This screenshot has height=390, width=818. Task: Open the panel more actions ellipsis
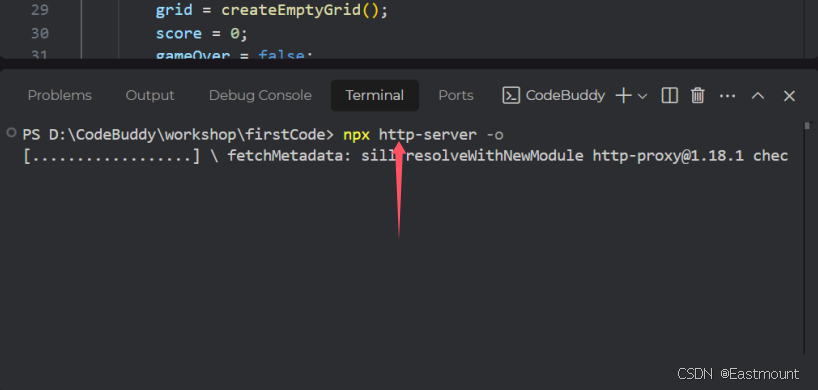click(x=727, y=96)
